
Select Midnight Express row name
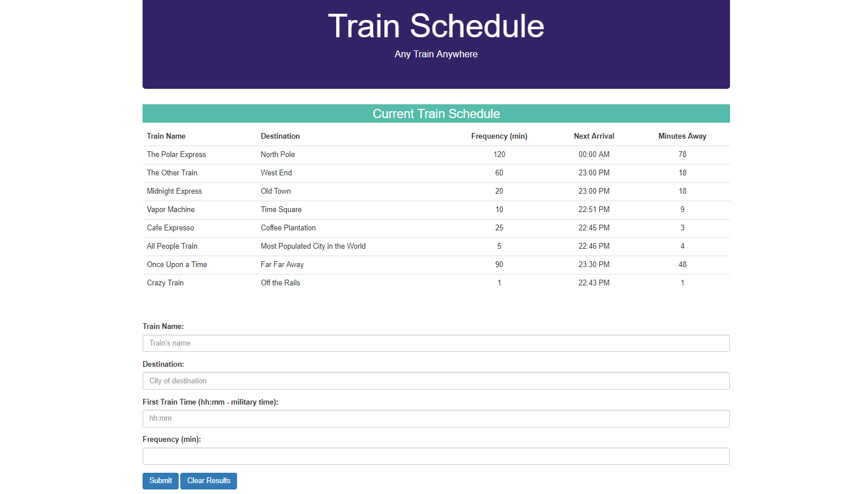point(174,191)
